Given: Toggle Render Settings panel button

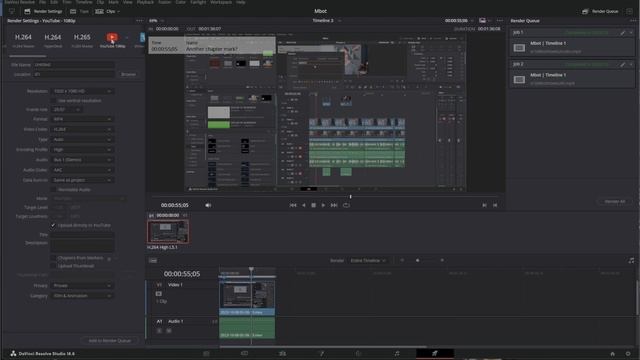Looking at the screenshot, I should tap(43, 11).
